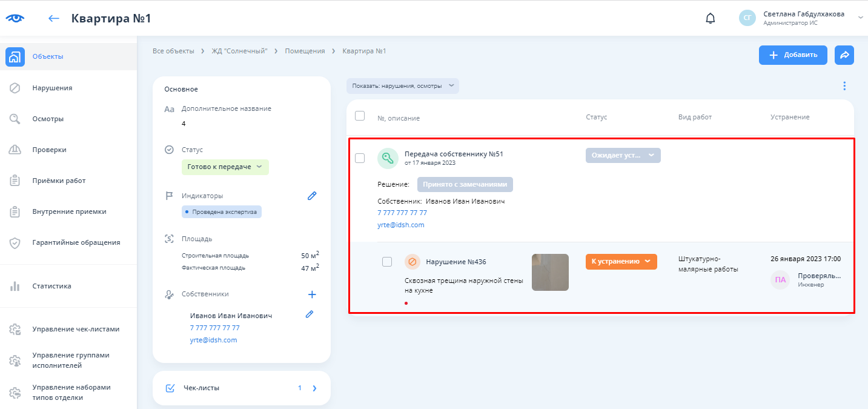Open the К устранению status dropdown

tap(621, 262)
